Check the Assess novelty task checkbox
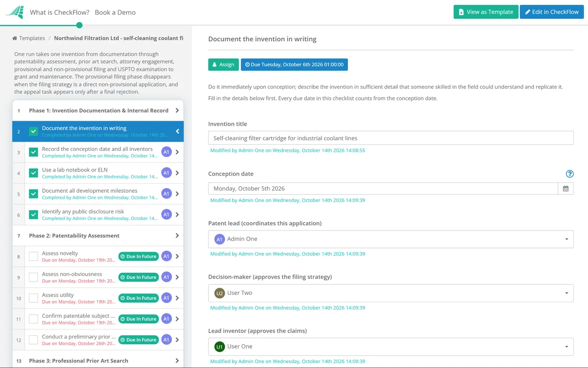 pos(34,256)
